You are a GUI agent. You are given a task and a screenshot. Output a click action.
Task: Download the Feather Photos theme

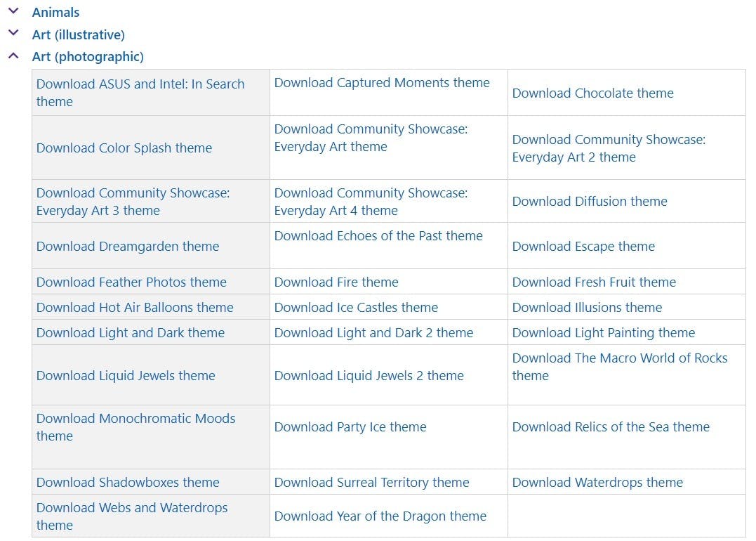[x=131, y=282]
